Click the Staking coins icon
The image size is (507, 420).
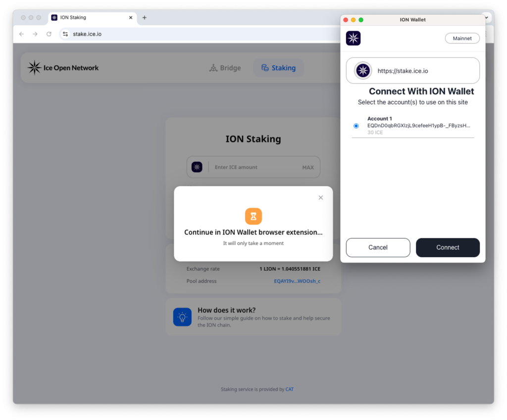[x=265, y=68]
